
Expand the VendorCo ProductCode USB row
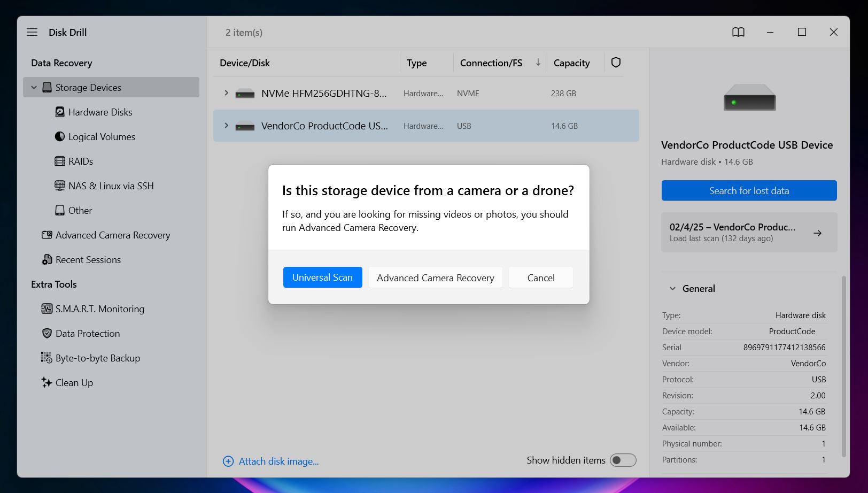(x=226, y=126)
